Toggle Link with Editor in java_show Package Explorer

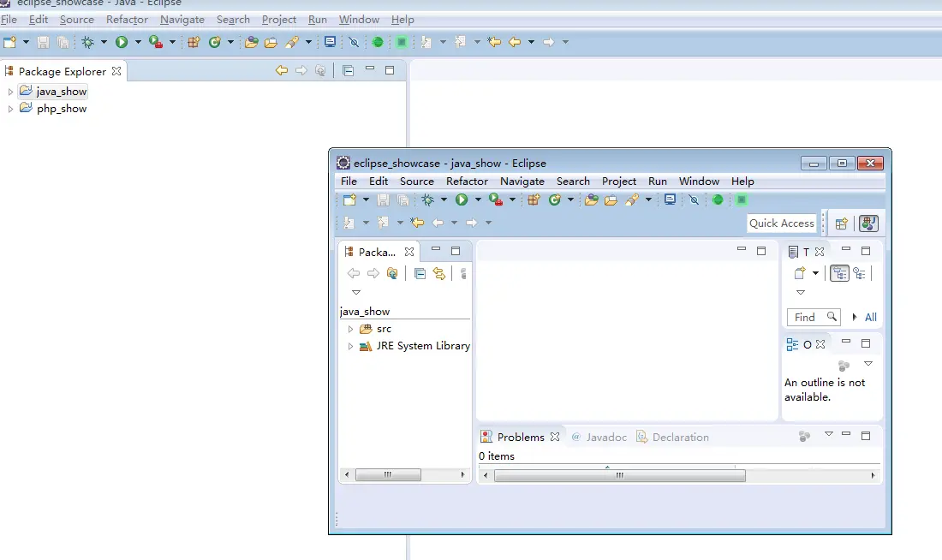point(440,273)
